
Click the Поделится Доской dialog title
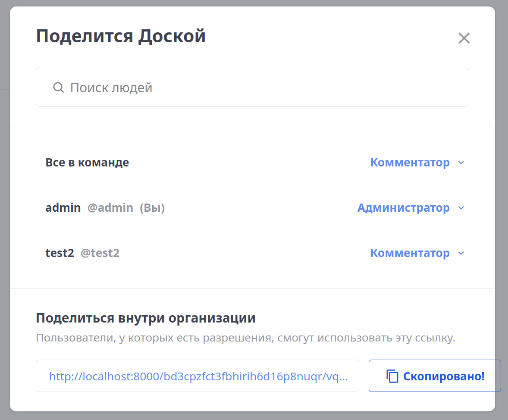[x=121, y=36]
